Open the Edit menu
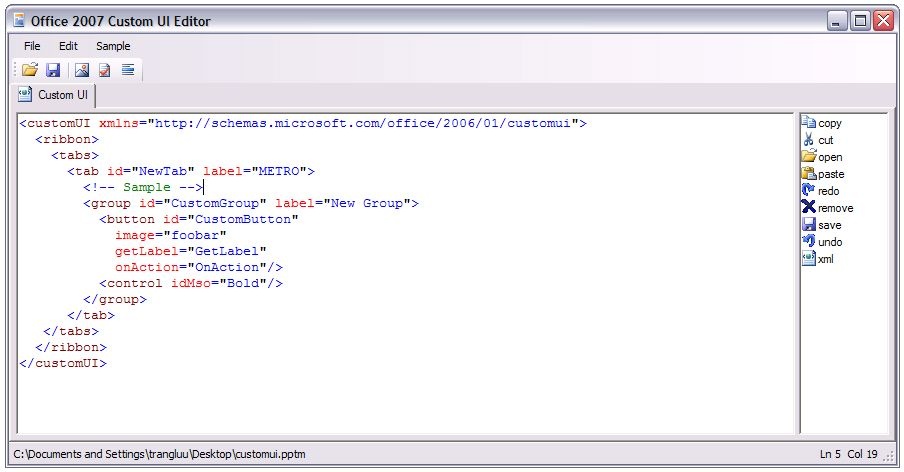 coord(68,46)
